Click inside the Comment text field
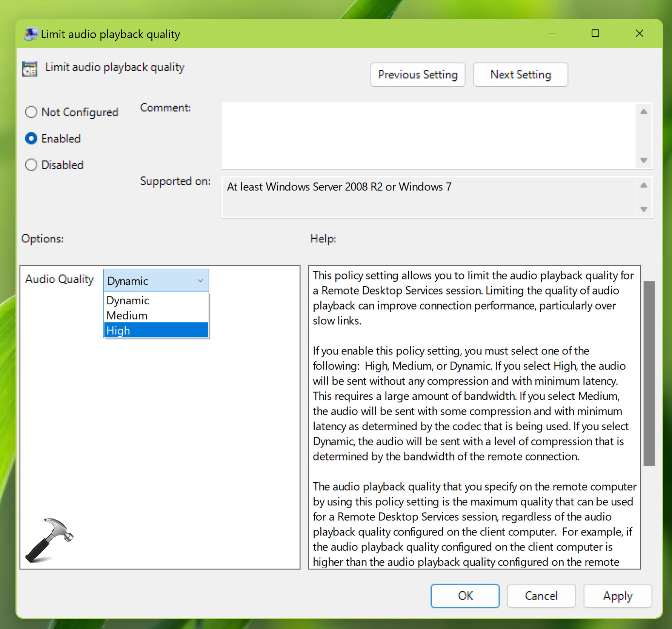Viewport: 672px width, 629px height. tap(428, 136)
